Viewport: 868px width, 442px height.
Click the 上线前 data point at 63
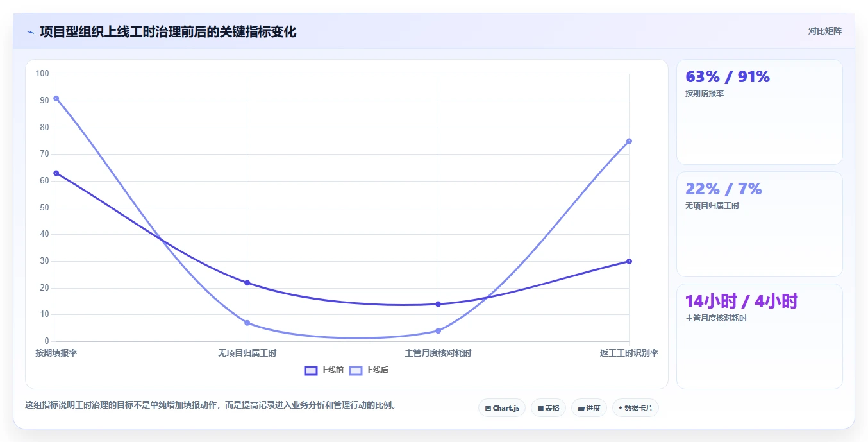pyautogui.click(x=56, y=173)
